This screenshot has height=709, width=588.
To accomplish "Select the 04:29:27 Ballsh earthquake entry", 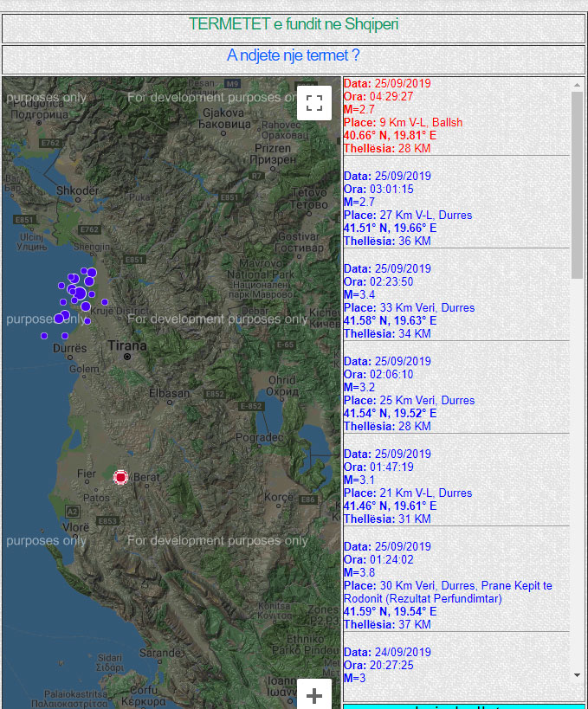I will pyautogui.click(x=403, y=116).
